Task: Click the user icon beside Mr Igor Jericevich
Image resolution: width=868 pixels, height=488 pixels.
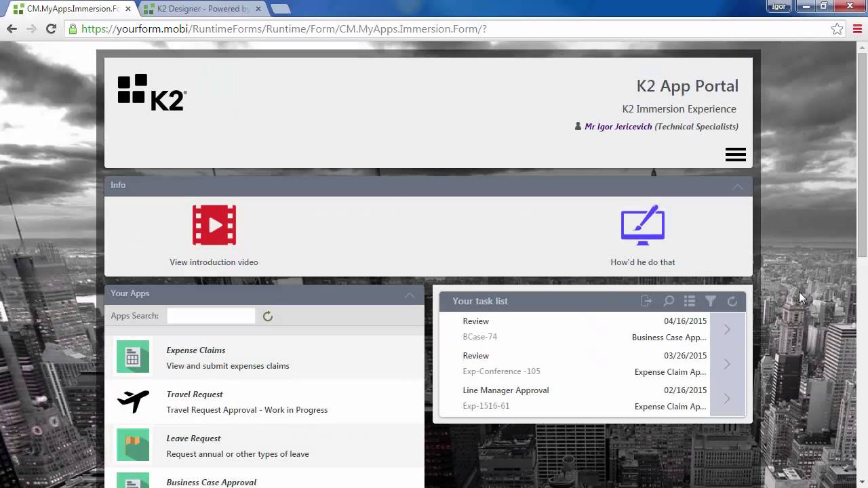Action: click(x=578, y=126)
